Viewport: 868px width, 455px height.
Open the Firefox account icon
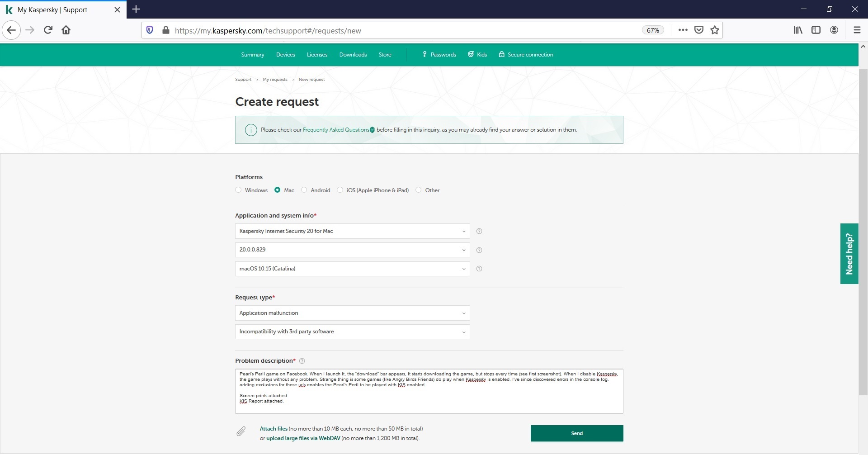point(834,30)
